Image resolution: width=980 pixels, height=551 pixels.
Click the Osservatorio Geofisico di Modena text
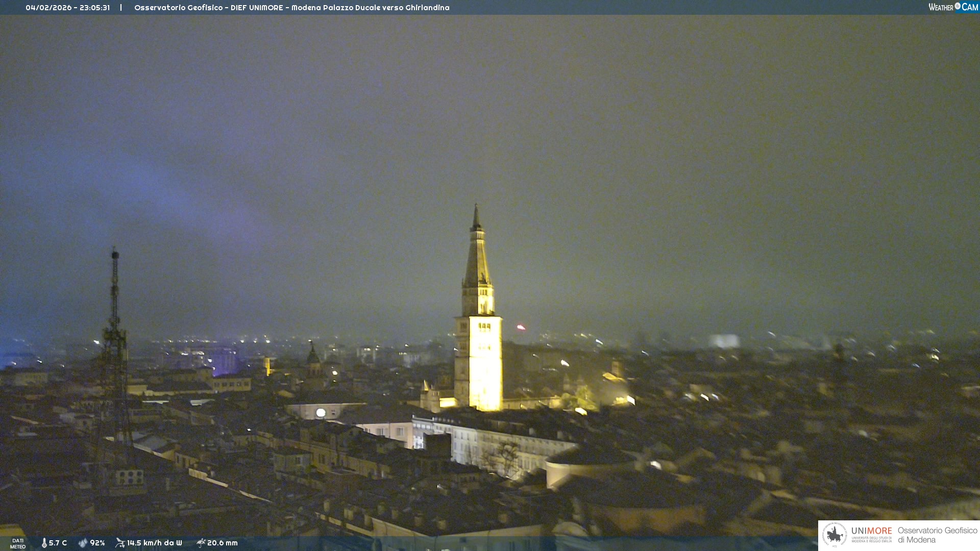click(x=937, y=535)
